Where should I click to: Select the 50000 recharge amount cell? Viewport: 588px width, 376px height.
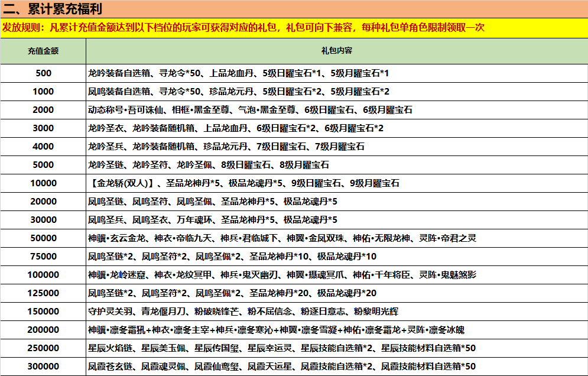pos(43,238)
